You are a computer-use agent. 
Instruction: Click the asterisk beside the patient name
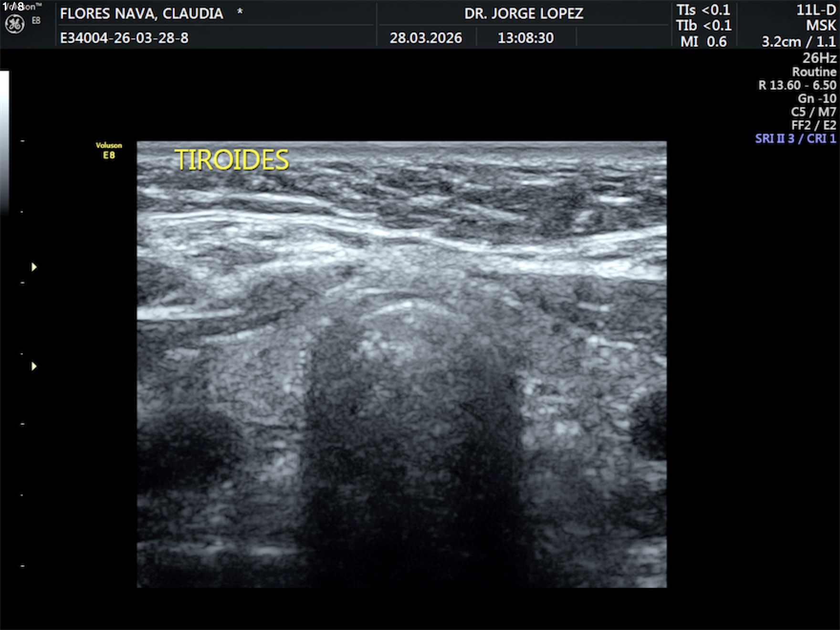coord(240,12)
